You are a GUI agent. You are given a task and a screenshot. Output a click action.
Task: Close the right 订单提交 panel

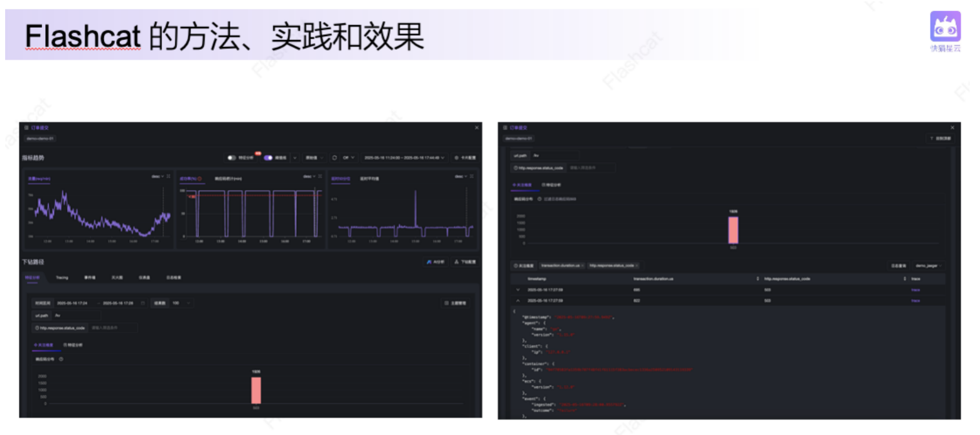952,128
